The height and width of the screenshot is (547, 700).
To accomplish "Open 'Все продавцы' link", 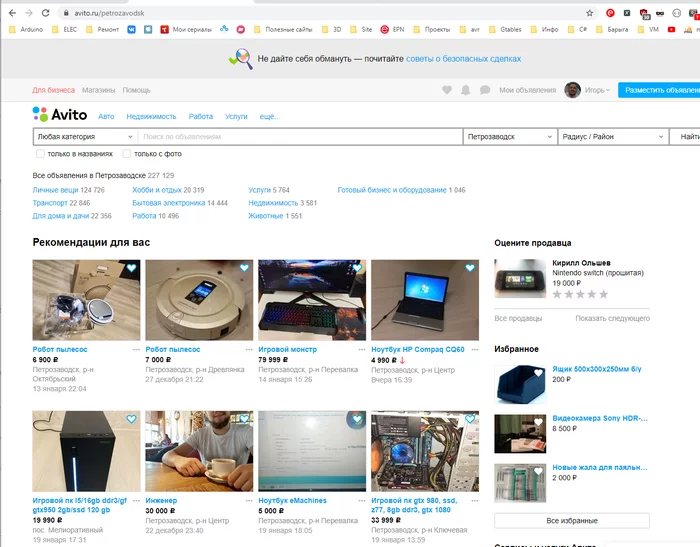I will tap(518, 318).
